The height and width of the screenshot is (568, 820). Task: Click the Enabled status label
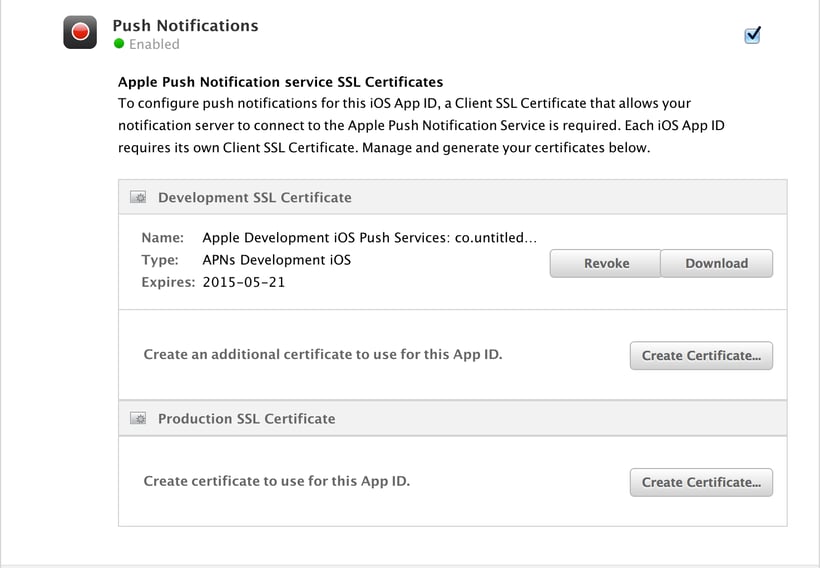point(154,44)
